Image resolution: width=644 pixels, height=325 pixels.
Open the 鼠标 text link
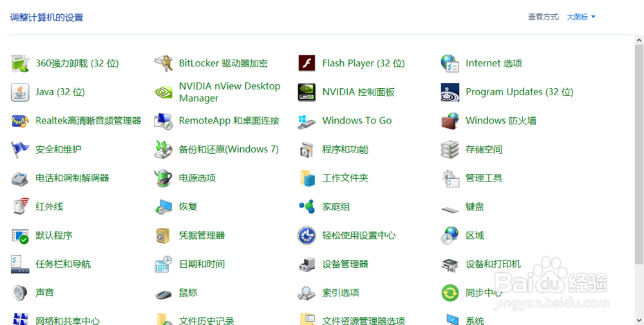[188, 293]
